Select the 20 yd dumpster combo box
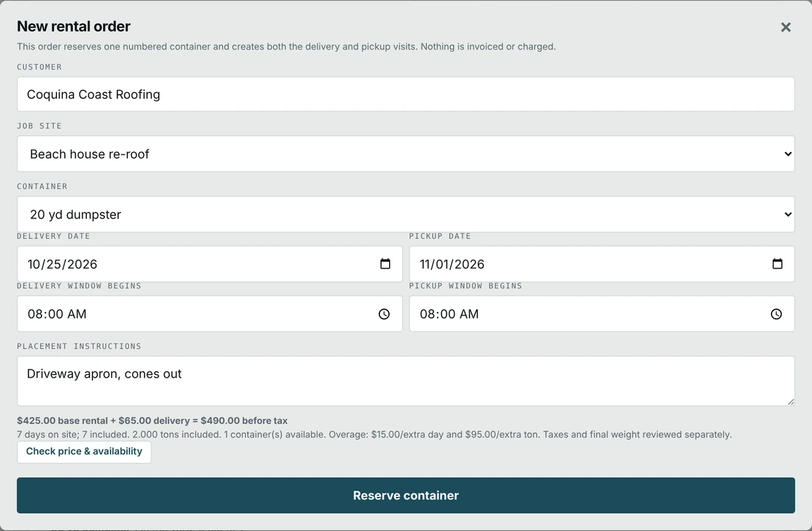This screenshot has height=531, width=812. pos(405,215)
